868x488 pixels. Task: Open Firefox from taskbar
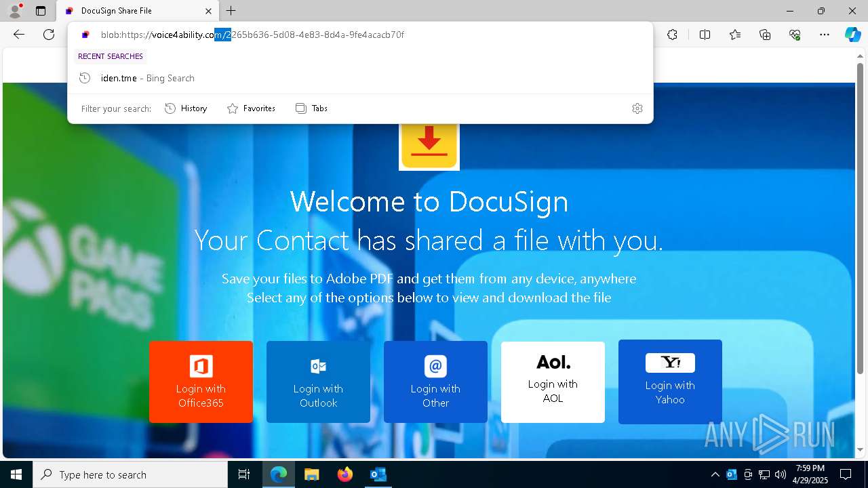tap(344, 474)
